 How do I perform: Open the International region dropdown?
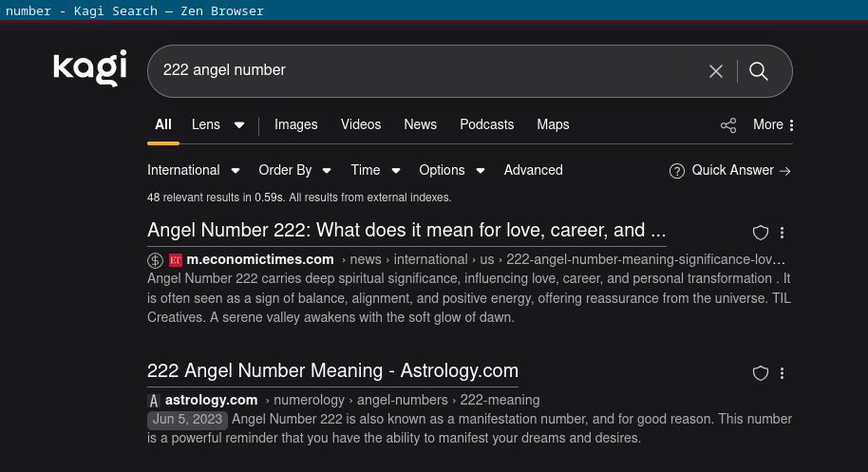pyautogui.click(x=196, y=170)
